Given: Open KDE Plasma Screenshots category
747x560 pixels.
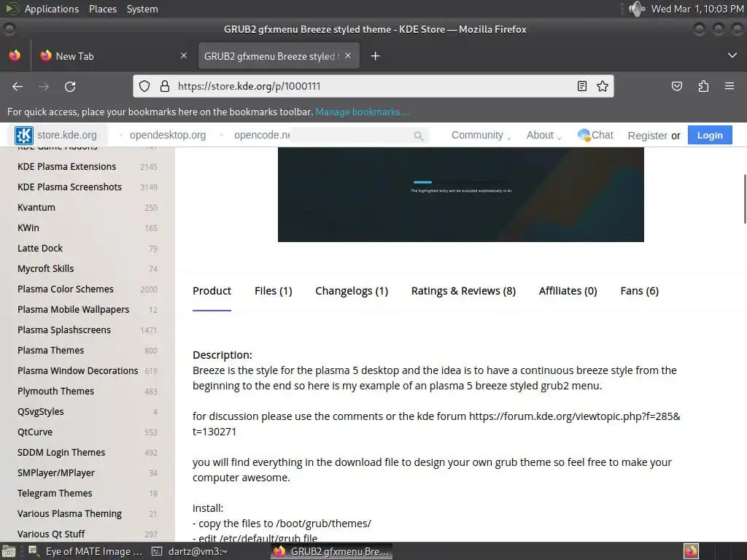Looking at the screenshot, I should point(69,187).
